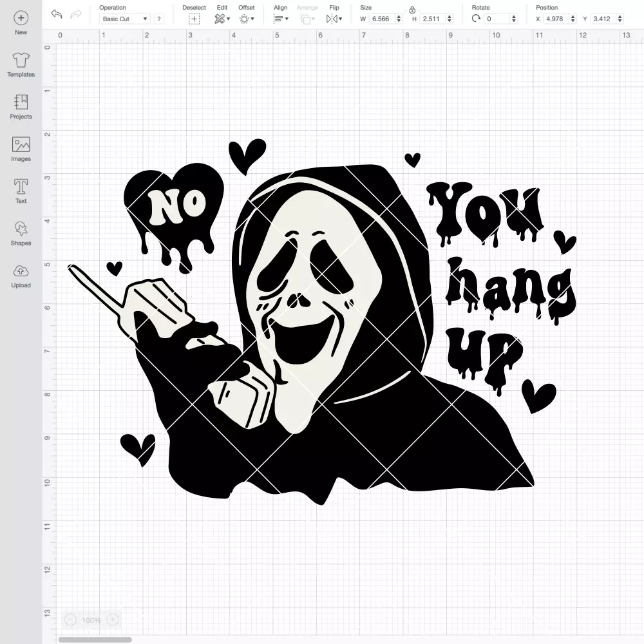Image resolution: width=644 pixels, height=644 pixels.
Task: Click the Width stepper arrows
Action: 399,19
